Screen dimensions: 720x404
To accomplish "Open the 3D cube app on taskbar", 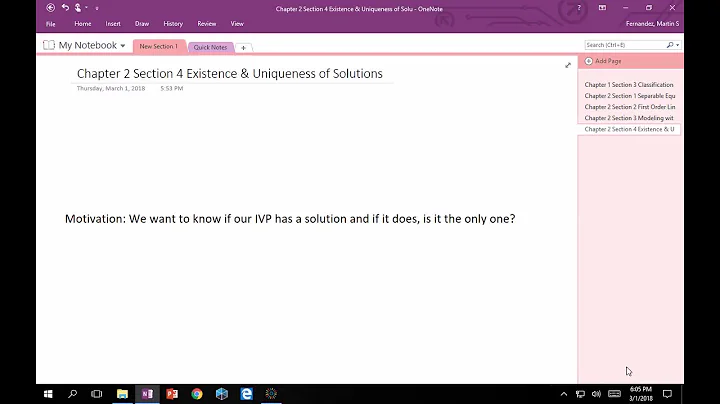I will [222, 394].
